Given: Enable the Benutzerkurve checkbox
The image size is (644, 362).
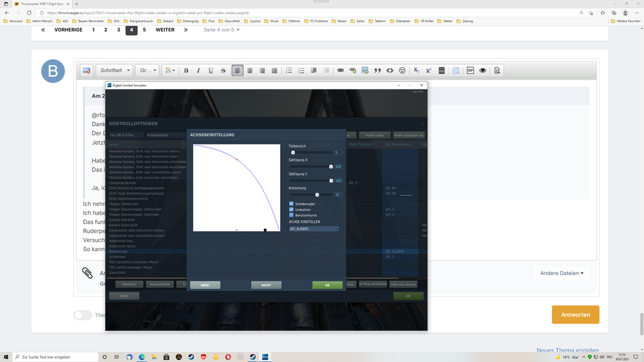Looking at the screenshot, I should (x=291, y=215).
